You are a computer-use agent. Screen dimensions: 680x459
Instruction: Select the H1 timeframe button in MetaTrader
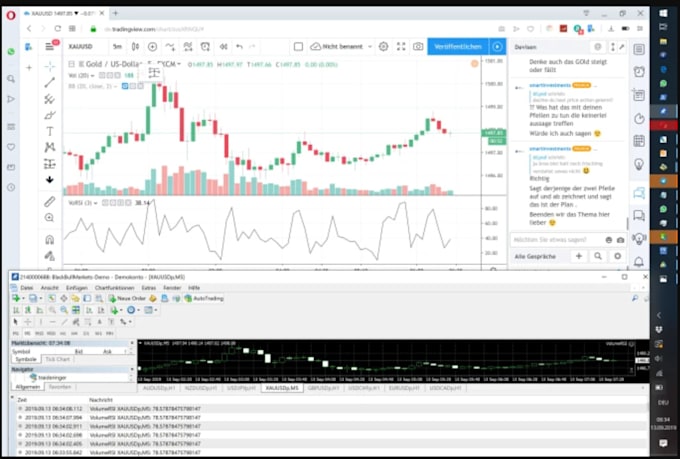click(x=63, y=333)
